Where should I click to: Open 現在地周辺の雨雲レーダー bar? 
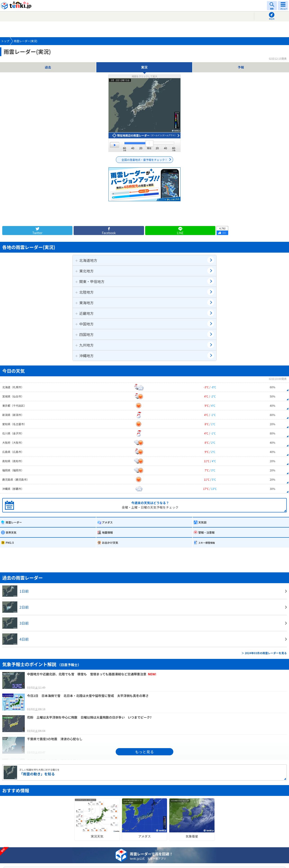(144, 135)
